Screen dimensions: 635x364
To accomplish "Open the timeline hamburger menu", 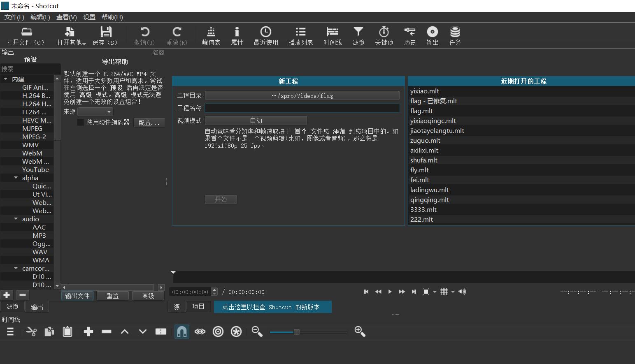I will tap(10, 332).
